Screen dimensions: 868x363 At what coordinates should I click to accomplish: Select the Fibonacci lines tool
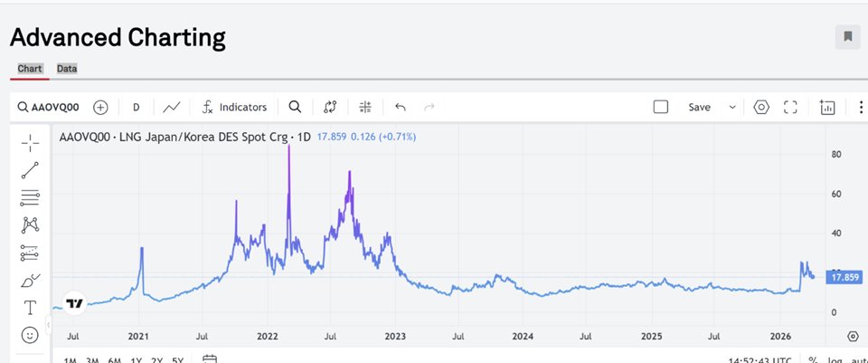(x=30, y=198)
